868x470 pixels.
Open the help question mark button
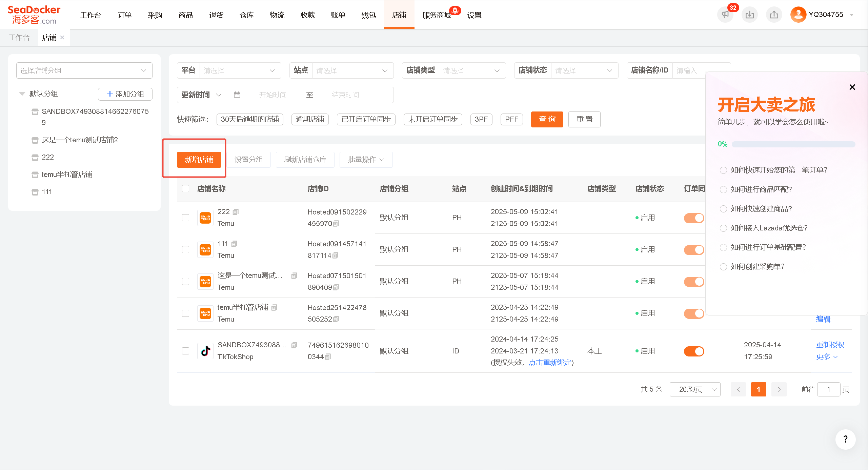click(845, 439)
